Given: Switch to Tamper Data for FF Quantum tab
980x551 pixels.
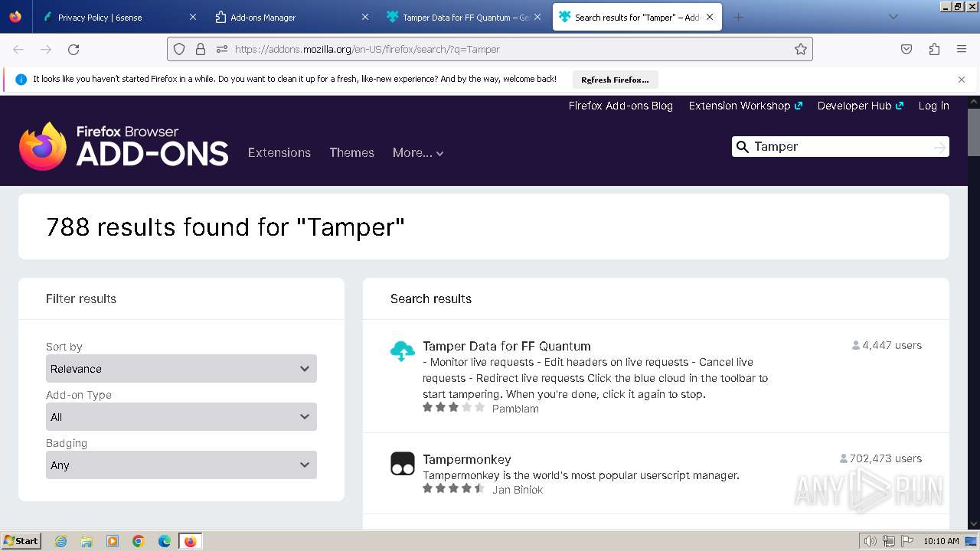Looking at the screenshot, I should click(462, 17).
